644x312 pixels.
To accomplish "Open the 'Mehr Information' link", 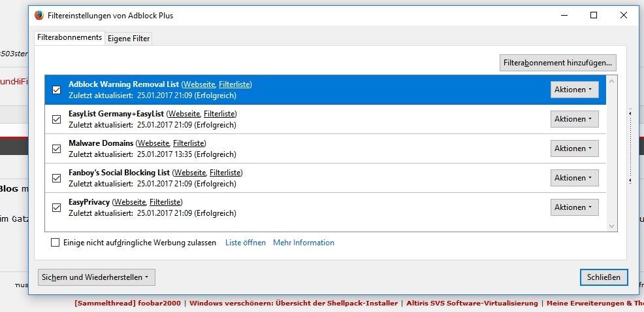I will coord(304,243).
